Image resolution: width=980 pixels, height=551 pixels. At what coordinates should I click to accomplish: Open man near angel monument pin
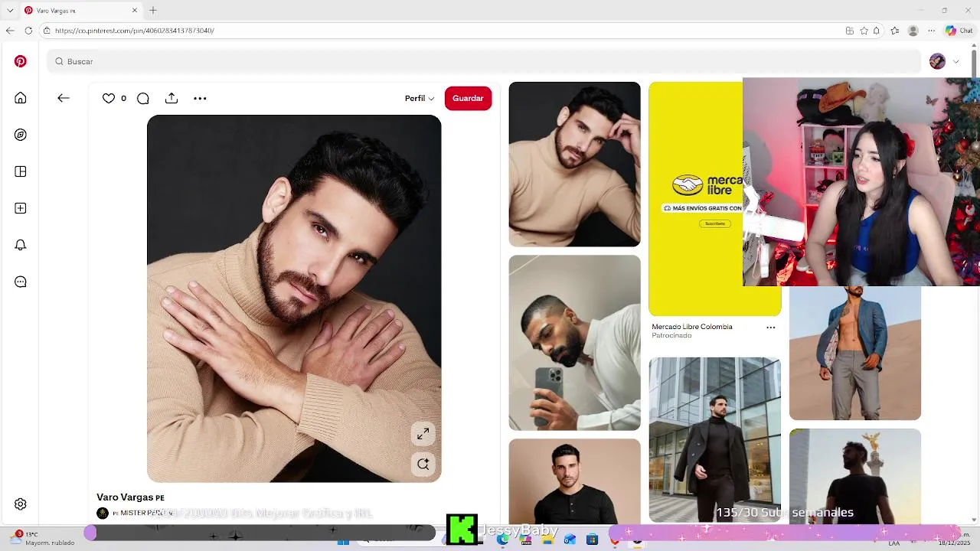855,475
